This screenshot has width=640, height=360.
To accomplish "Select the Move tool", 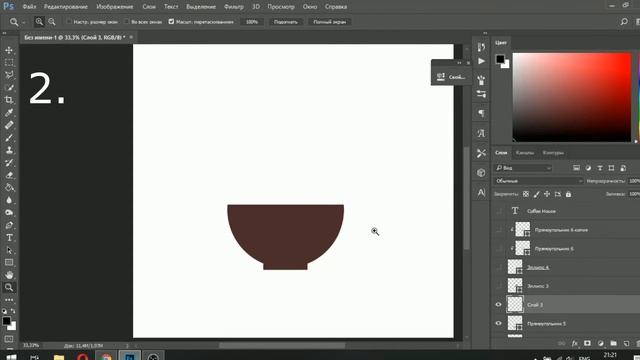I will pos(9,50).
